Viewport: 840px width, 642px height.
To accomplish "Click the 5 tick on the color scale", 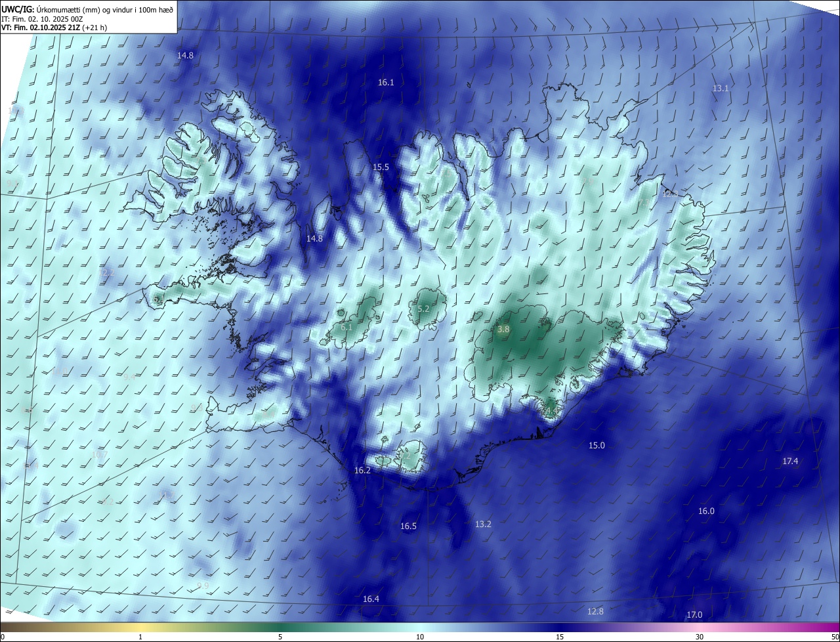I will [x=280, y=637].
